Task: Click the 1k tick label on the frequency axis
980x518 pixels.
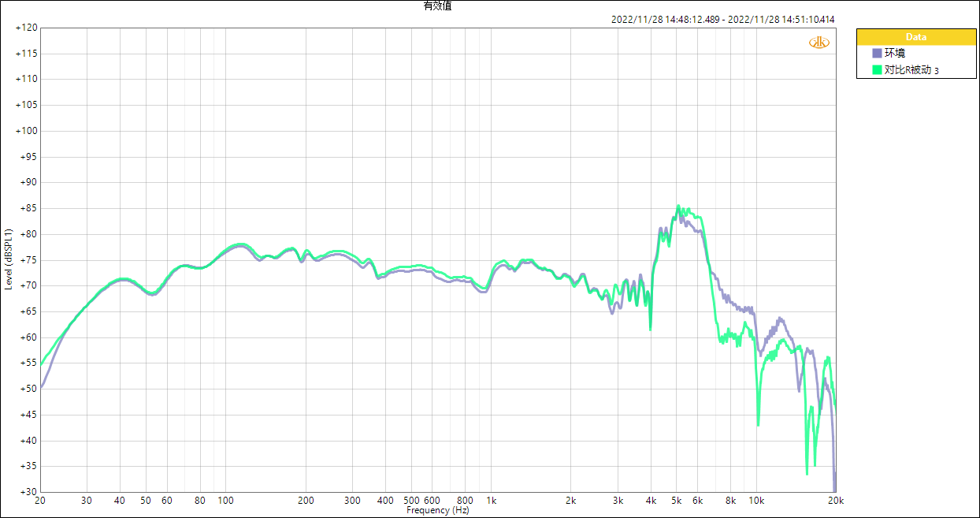Action: [x=492, y=501]
